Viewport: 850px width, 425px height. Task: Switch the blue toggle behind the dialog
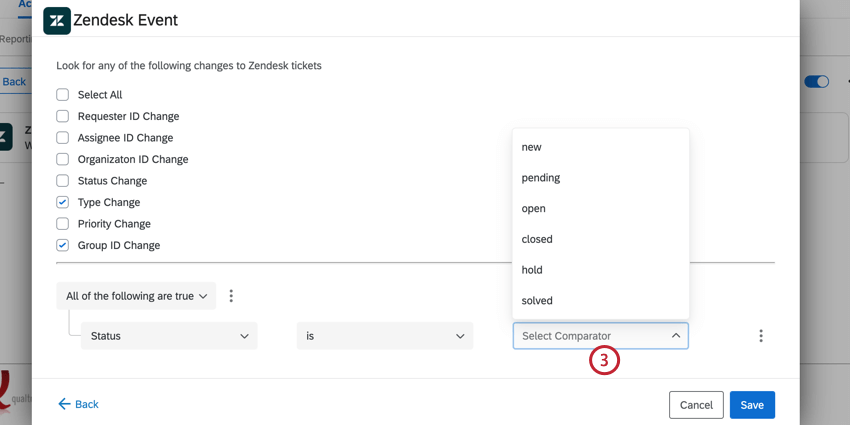[817, 82]
